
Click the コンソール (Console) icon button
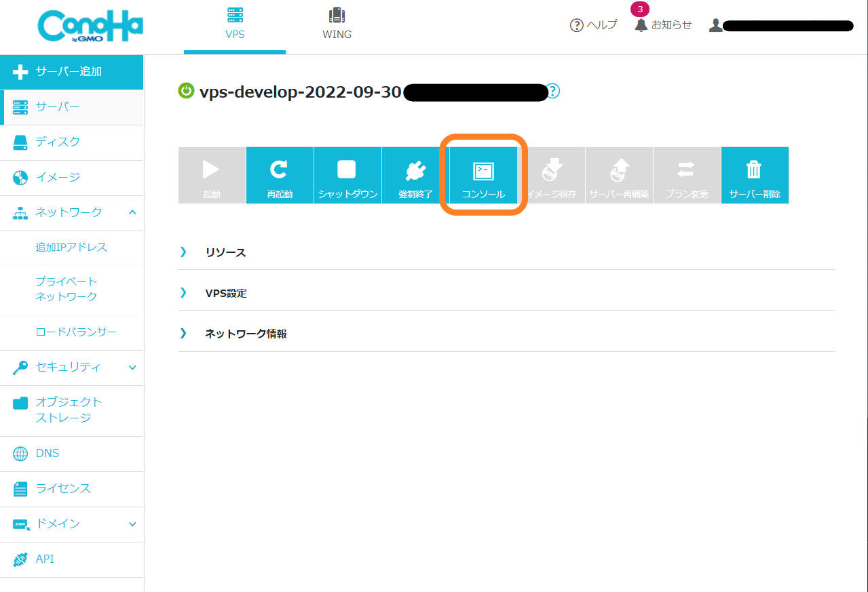483,172
